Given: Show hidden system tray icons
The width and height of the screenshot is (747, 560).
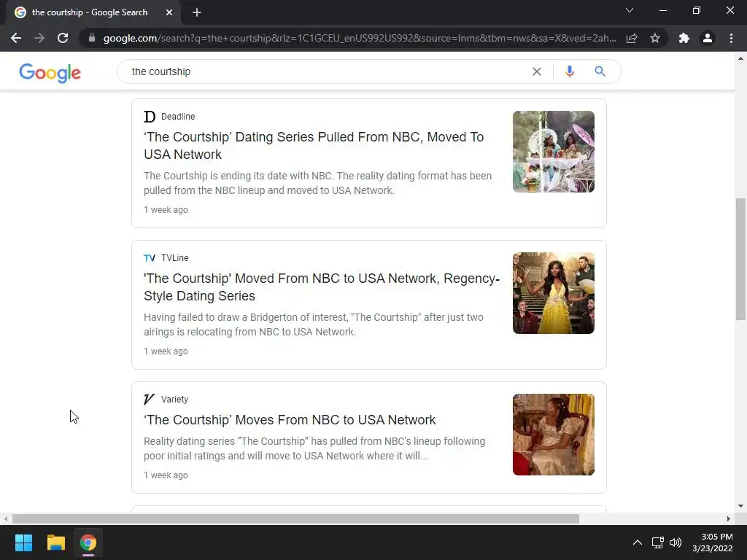Looking at the screenshot, I should [x=638, y=542].
